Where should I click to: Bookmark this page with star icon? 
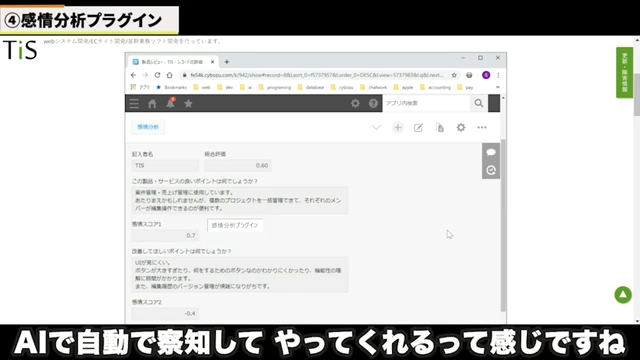[x=454, y=75]
